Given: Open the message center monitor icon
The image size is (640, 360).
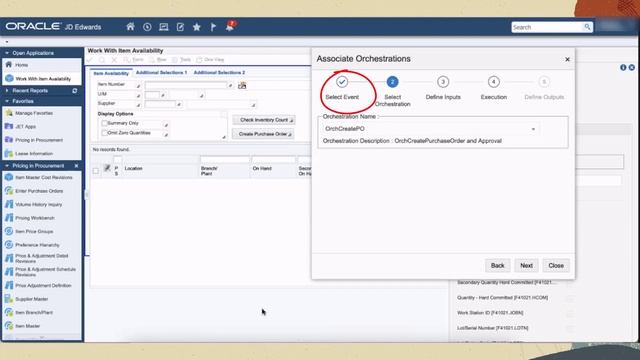Looking at the screenshot, I should point(164,27).
